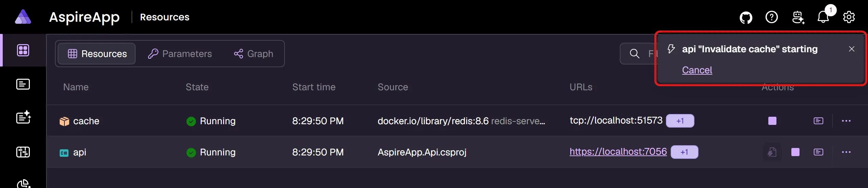Viewport: 868px width, 188px height.
Task: Click the cache start time 8:29:50 PM
Action: (318, 121)
